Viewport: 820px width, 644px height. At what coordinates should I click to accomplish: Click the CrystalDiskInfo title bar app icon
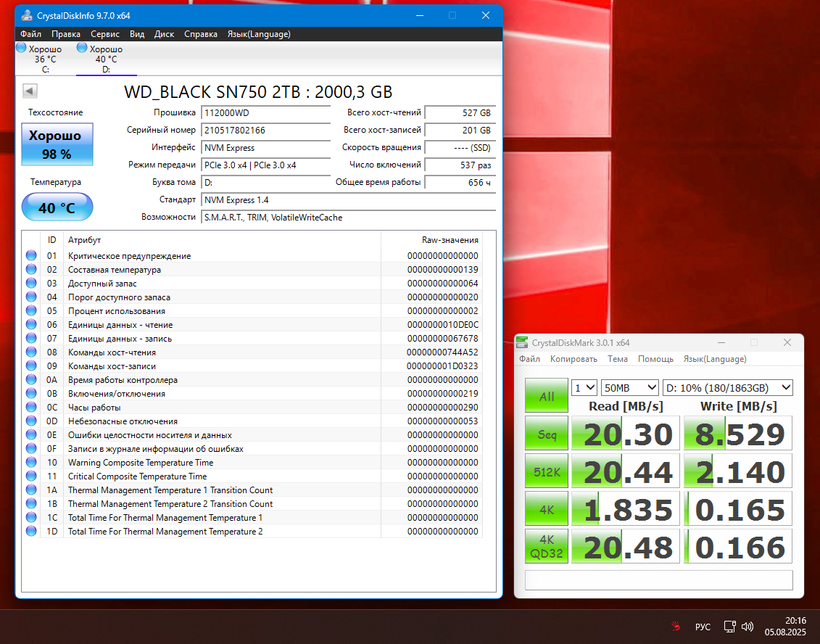pyautogui.click(x=27, y=16)
